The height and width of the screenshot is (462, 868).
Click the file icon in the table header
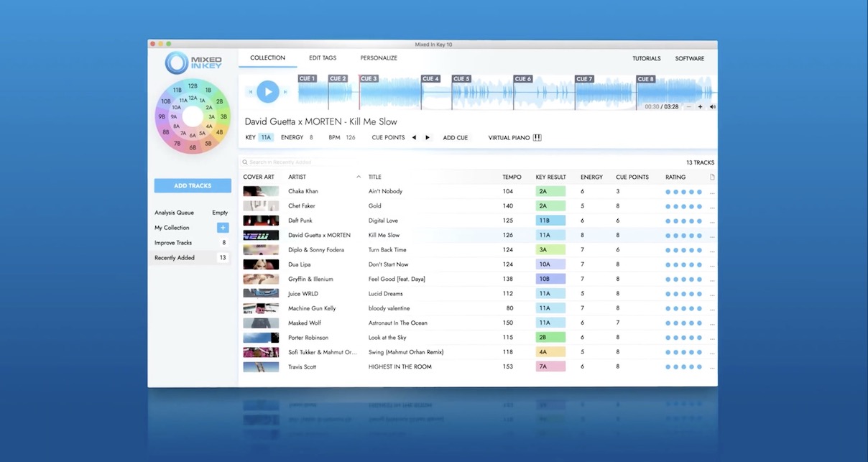(712, 177)
